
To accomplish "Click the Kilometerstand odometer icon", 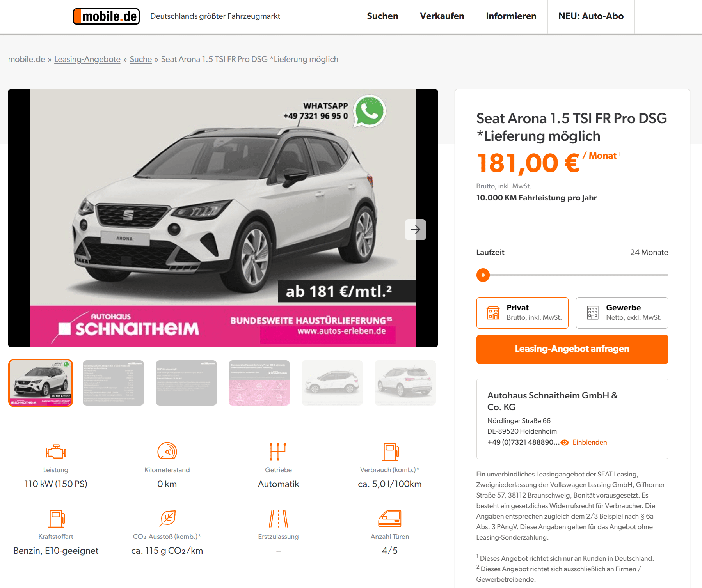I will (x=167, y=451).
